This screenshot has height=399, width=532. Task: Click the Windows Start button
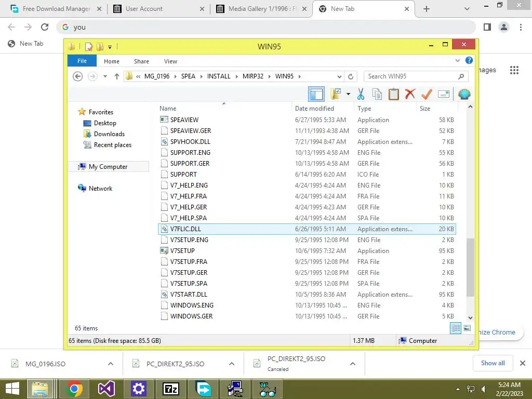click(12, 389)
